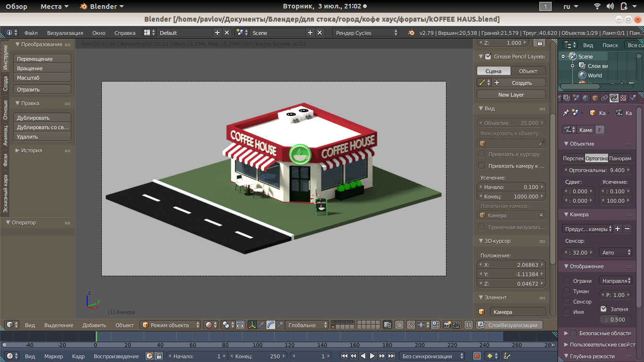Open the Scene properties tab icon
The image size is (644, 362).
[576, 98]
